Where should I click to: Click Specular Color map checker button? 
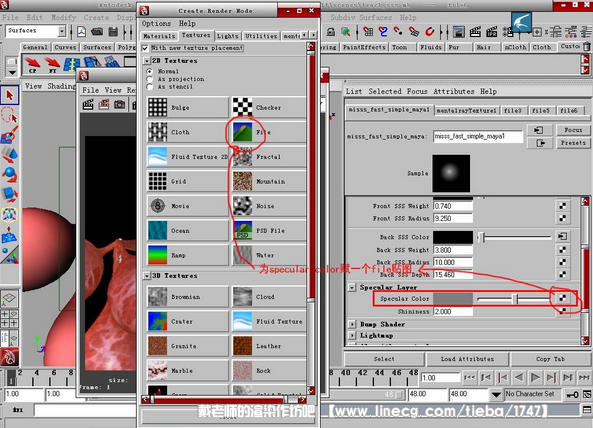tap(562, 298)
